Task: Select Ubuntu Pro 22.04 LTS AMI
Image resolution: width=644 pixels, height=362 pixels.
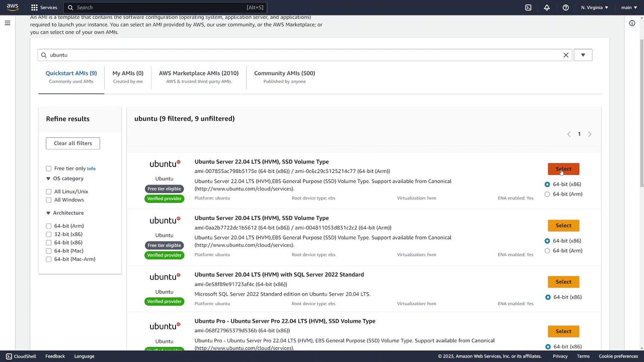Action: [x=563, y=331]
